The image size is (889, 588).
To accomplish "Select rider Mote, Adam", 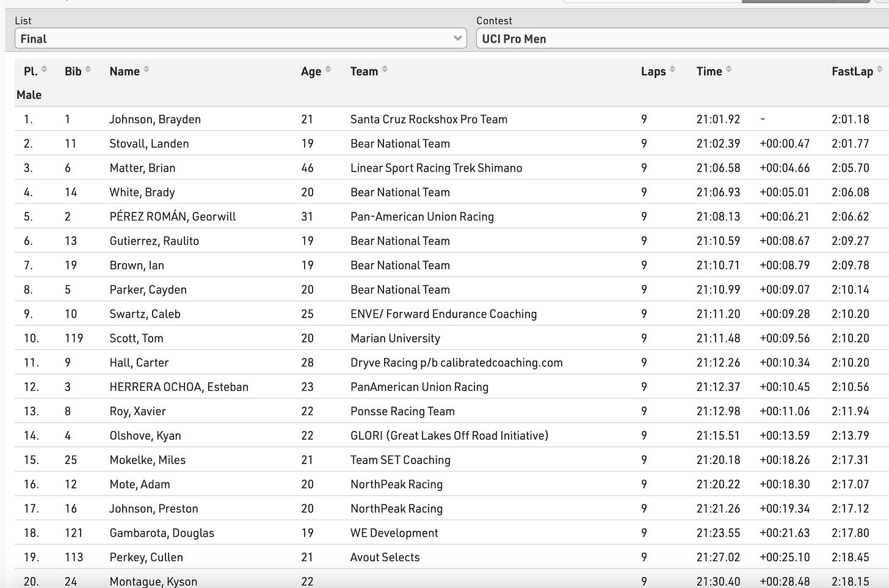I will [140, 485].
